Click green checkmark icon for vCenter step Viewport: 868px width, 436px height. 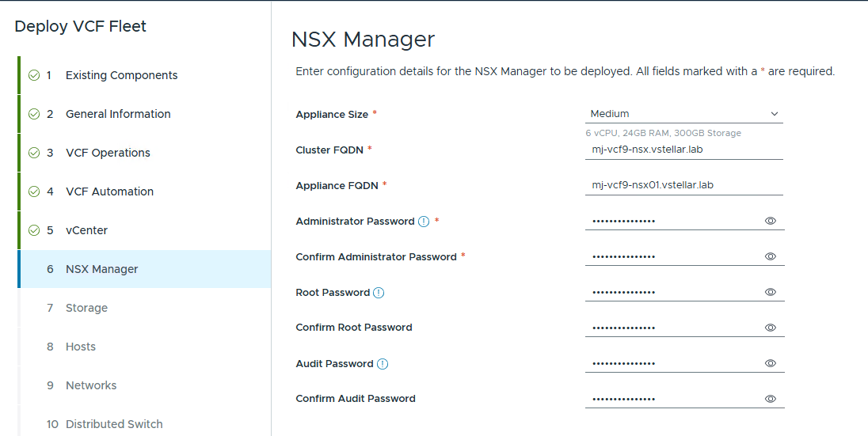tap(34, 231)
